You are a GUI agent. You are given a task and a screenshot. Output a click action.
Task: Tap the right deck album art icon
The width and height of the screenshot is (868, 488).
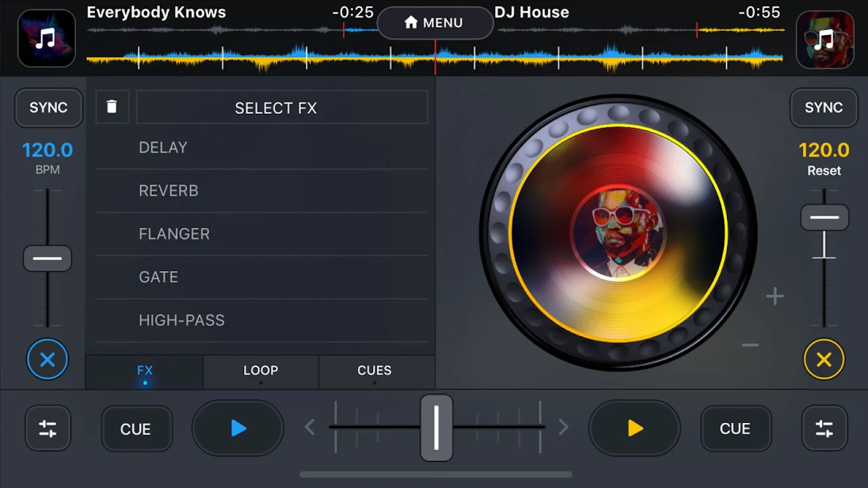pyautogui.click(x=824, y=39)
